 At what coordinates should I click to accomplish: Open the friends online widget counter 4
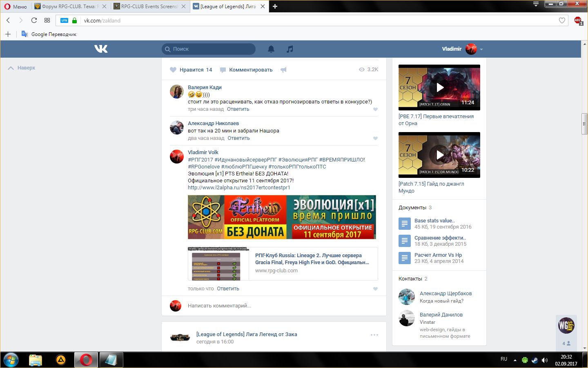[566, 343]
